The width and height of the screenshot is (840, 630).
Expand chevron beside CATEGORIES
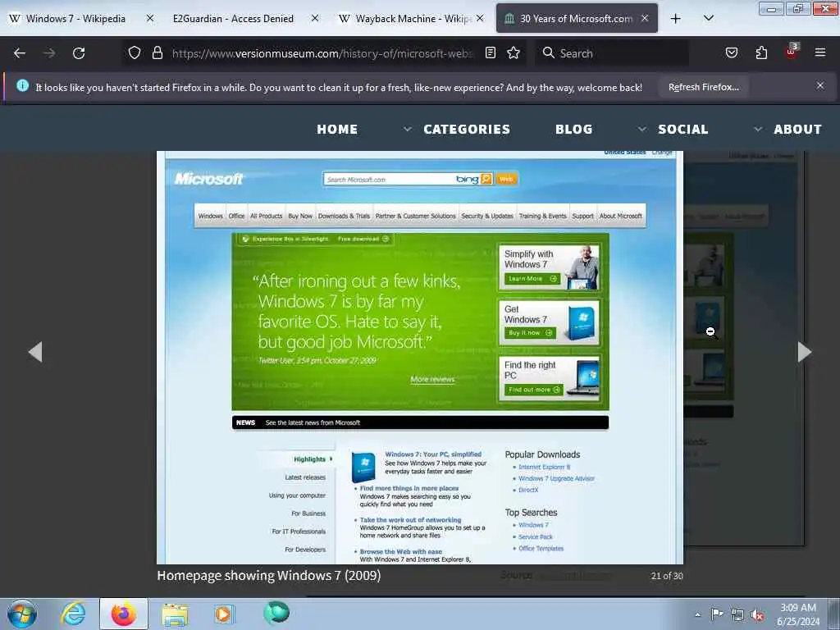[408, 129]
